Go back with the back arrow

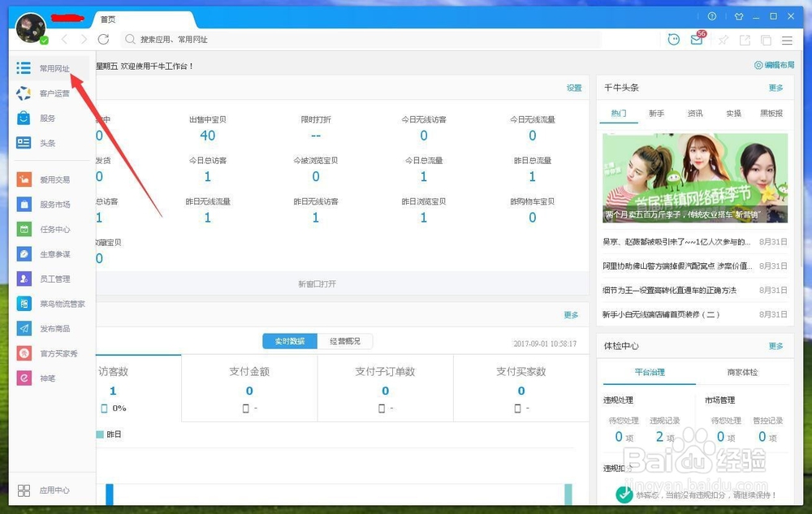pos(65,39)
